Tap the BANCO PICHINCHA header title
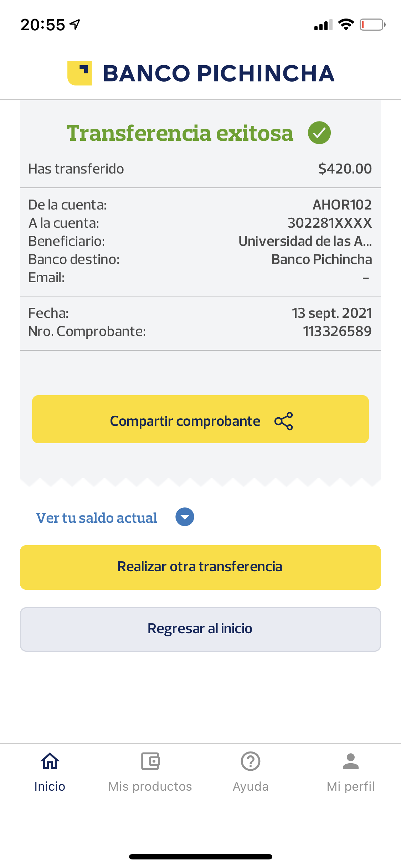This screenshot has height=868, width=401. (219, 73)
